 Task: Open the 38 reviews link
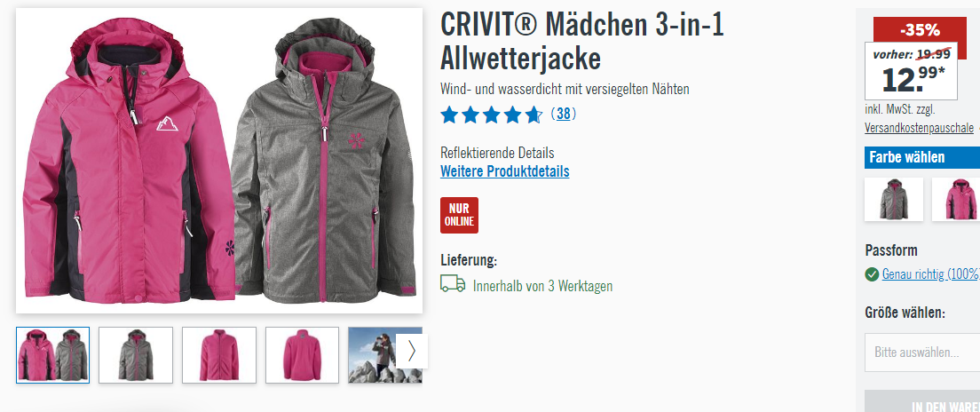[564, 114]
